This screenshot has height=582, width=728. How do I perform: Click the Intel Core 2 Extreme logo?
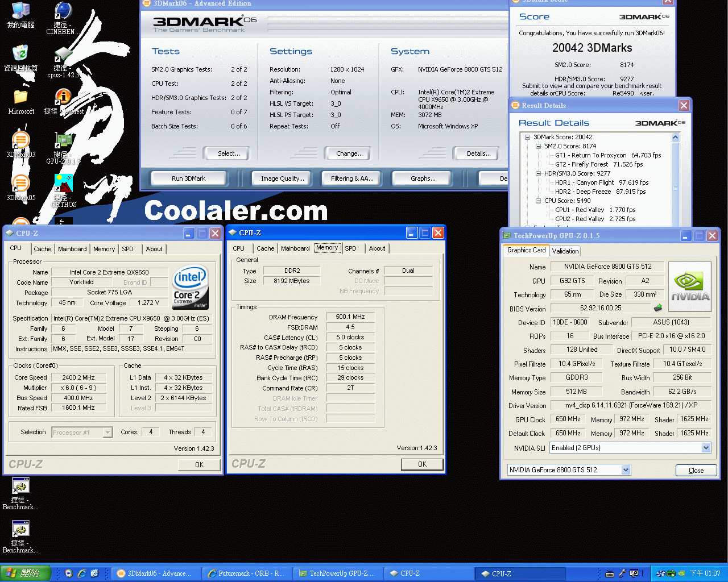tap(191, 288)
